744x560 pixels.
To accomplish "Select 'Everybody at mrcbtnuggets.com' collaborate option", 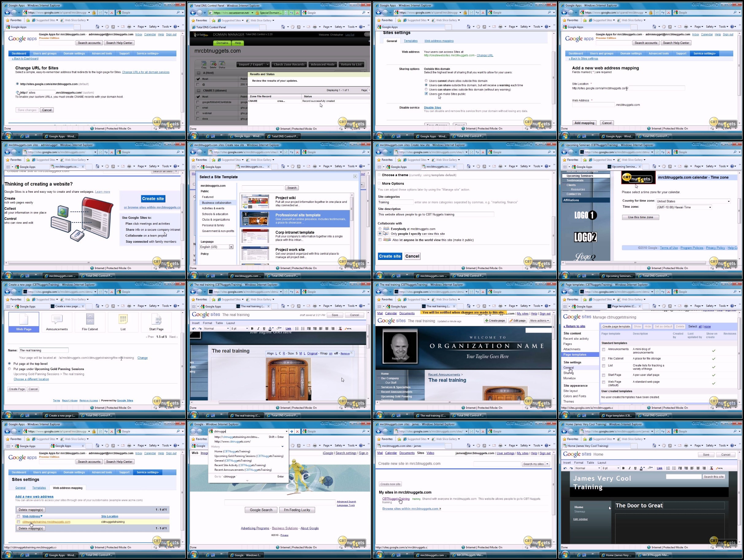I will (x=380, y=229).
